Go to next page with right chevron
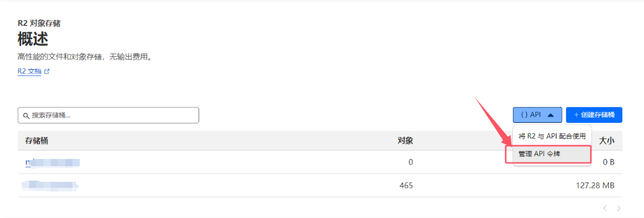The image size is (644, 218). (619, 208)
